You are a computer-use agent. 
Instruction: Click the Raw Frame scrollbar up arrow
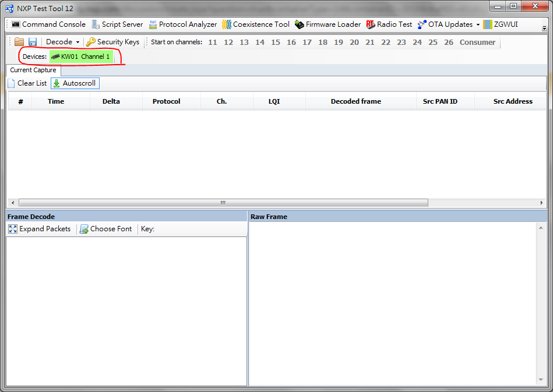coord(541,228)
